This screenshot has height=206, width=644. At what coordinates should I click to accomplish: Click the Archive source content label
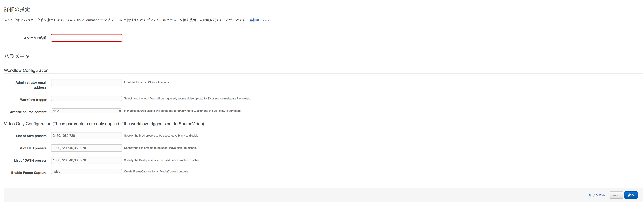coord(28,112)
